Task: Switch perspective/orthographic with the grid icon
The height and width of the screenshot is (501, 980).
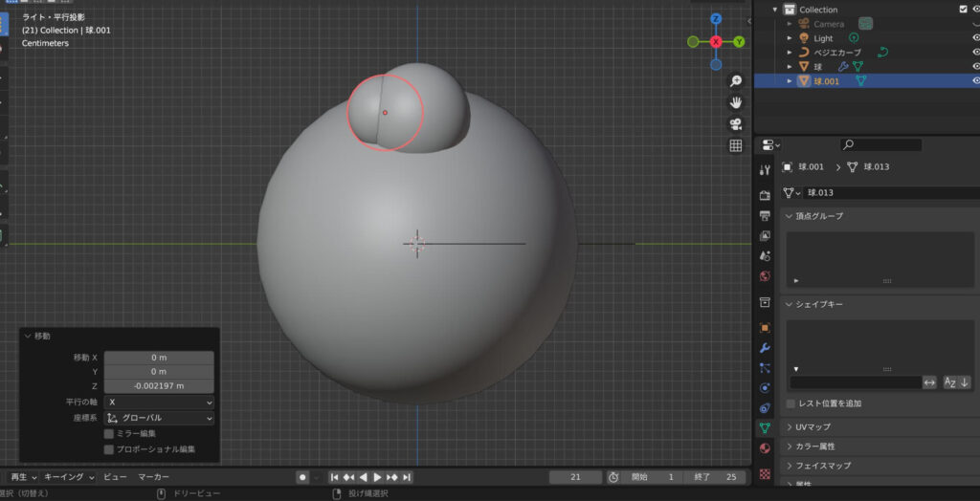Action: click(736, 146)
